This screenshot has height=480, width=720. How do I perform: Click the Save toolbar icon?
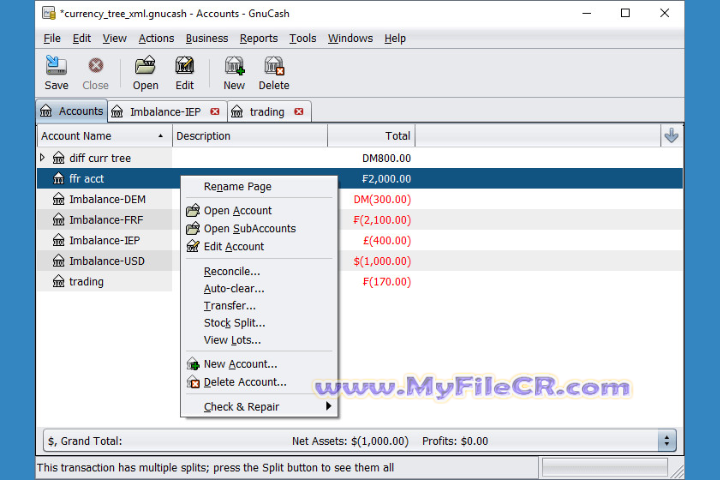56,66
